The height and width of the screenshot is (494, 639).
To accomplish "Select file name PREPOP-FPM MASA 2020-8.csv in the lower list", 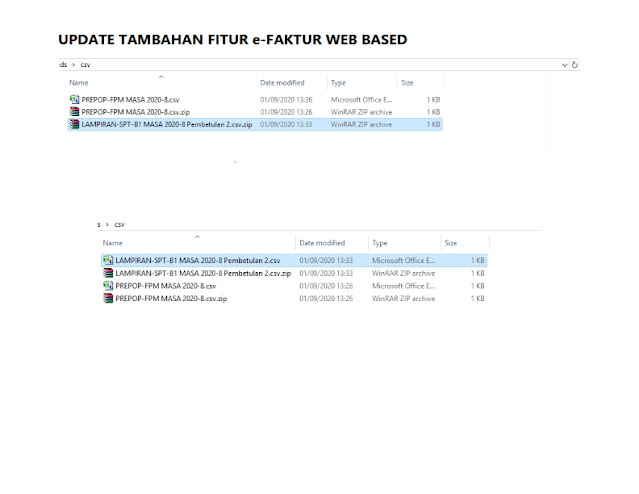I will pyautogui.click(x=165, y=286).
